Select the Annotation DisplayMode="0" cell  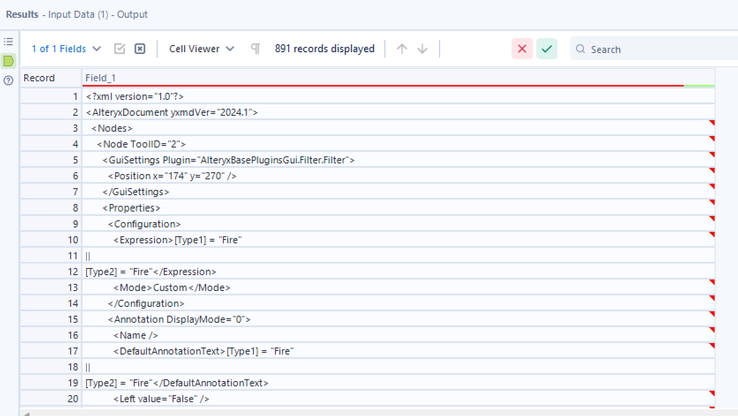(x=398, y=320)
